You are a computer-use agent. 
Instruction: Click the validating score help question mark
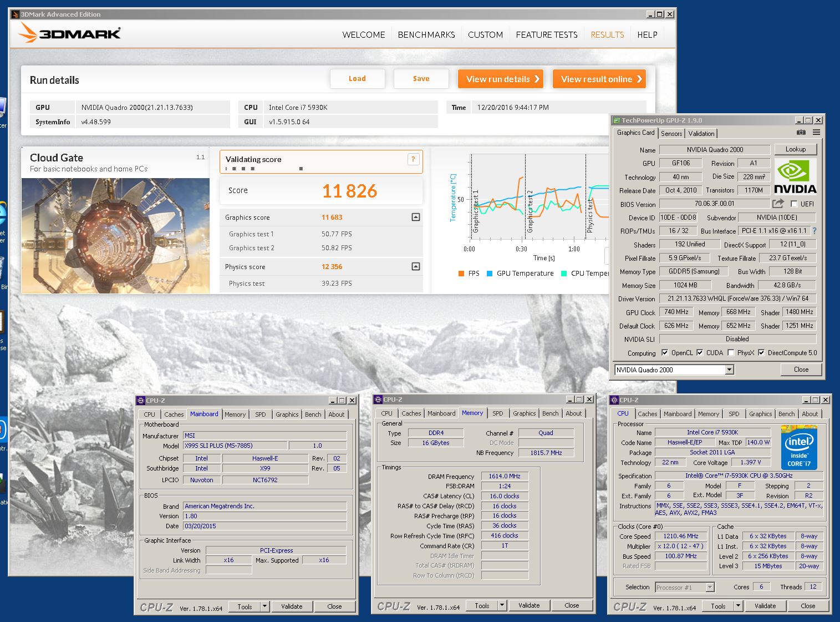[x=413, y=159]
